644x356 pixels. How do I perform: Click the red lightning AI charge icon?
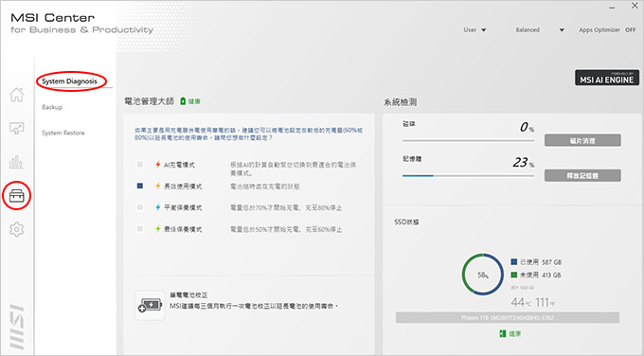tap(158, 165)
